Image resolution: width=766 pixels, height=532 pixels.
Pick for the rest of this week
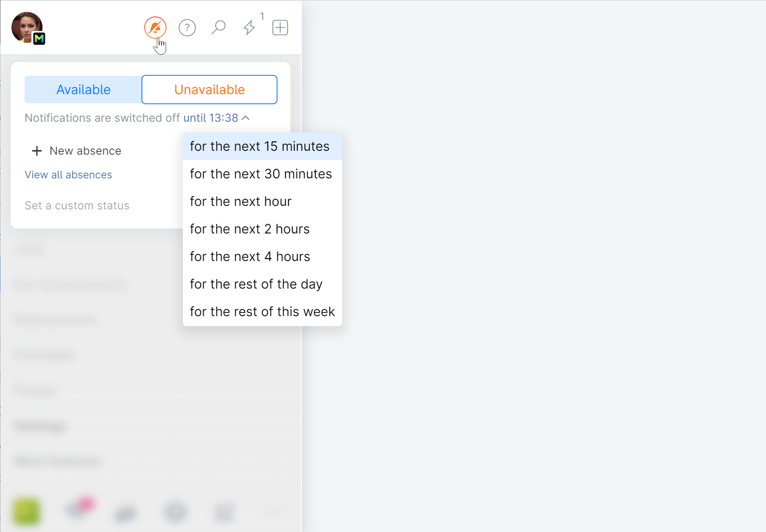[x=262, y=312]
